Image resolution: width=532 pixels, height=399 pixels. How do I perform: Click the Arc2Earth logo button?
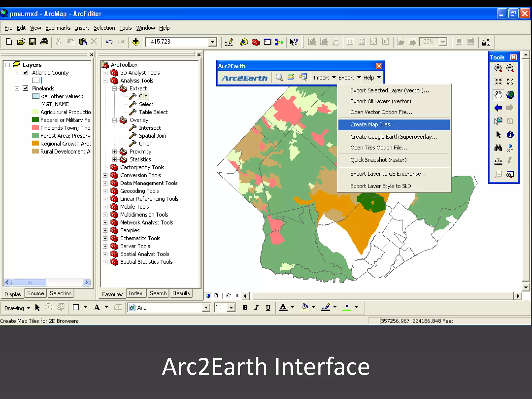pyautogui.click(x=244, y=78)
